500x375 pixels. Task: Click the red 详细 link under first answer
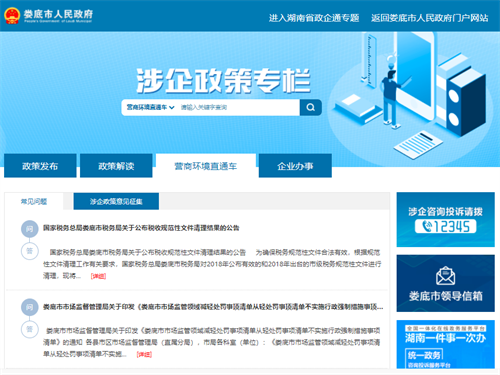click(x=98, y=276)
